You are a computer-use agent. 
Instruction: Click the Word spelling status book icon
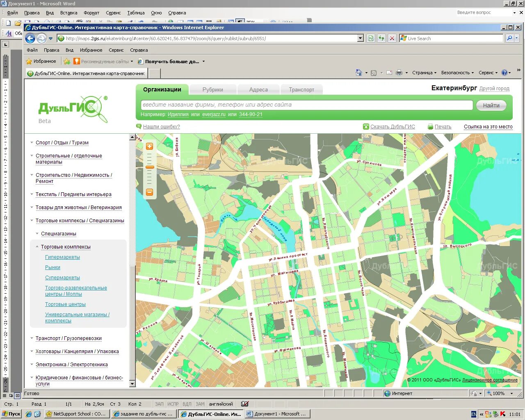pos(245,404)
